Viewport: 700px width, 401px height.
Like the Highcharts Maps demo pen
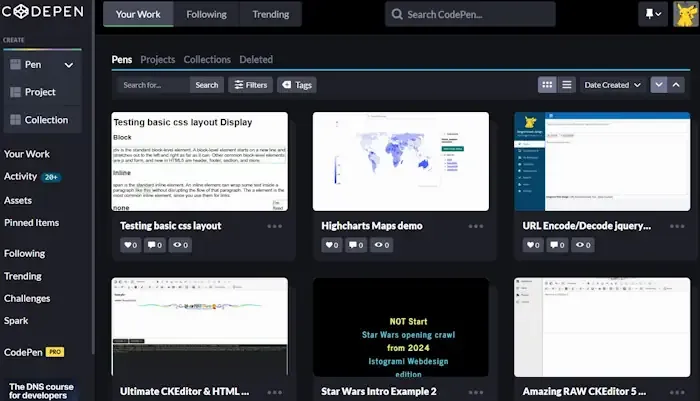(332, 245)
